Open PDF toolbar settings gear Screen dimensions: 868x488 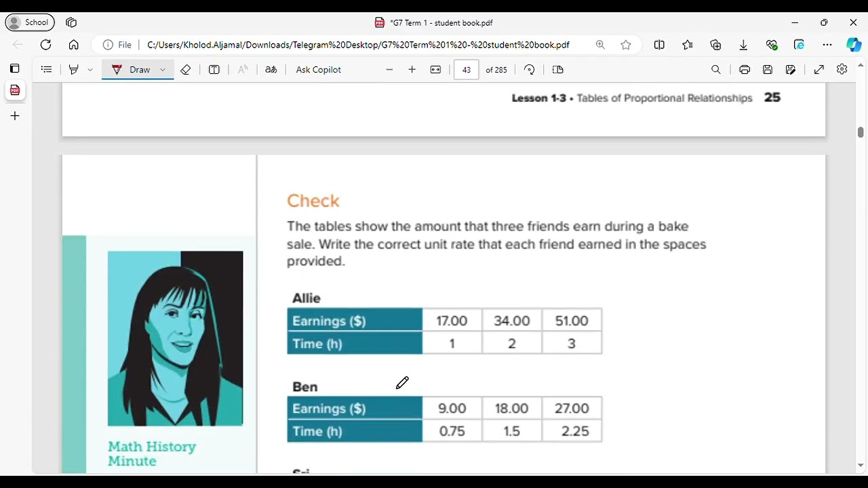[842, 69]
